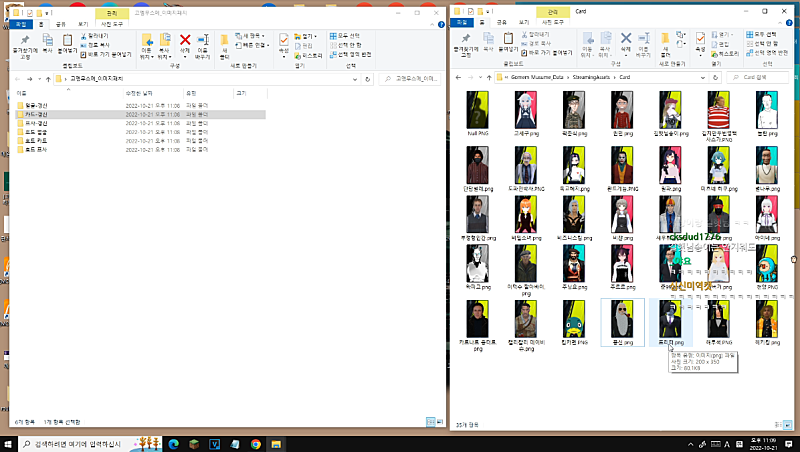Click Select none in Card window
Image resolution: width=800 pixels, height=452 pixels.
point(761,43)
